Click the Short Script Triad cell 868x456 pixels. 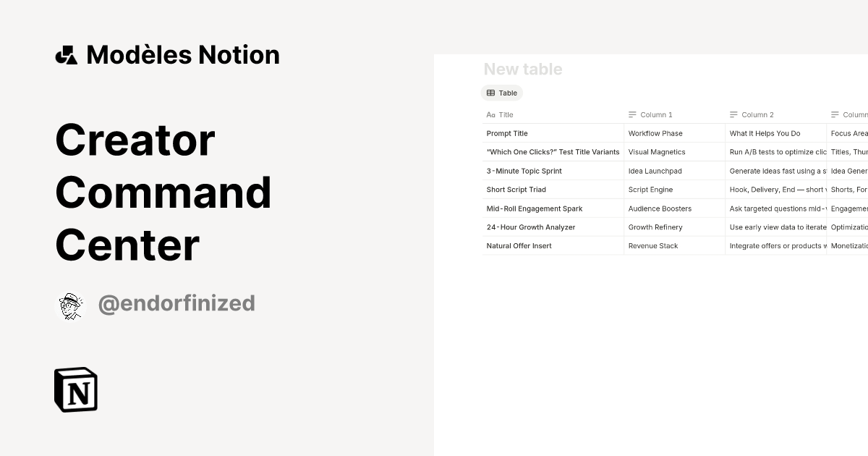tap(516, 190)
